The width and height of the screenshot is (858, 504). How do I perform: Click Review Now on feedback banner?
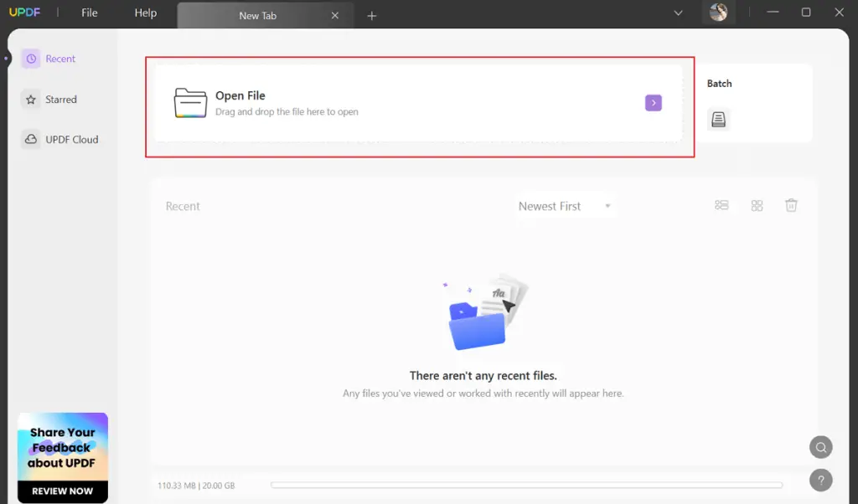coord(62,491)
